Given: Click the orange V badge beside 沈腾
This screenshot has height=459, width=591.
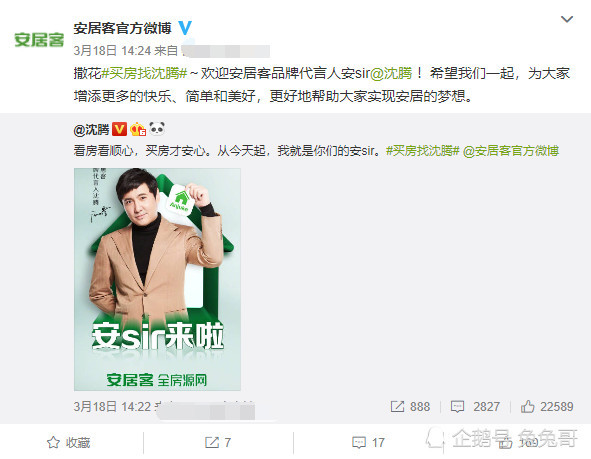Looking at the screenshot, I should point(119,129).
